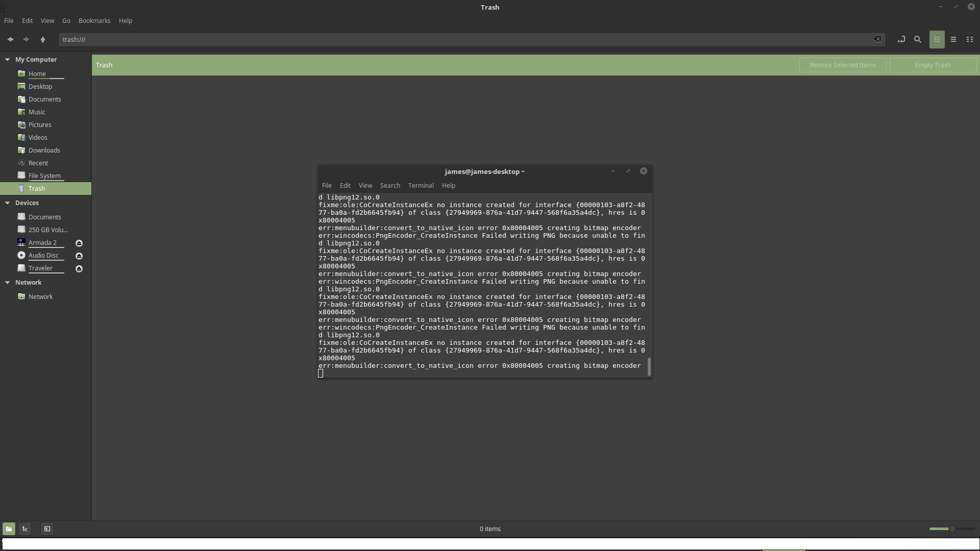Image resolution: width=980 pixels, height=551 pixels.
Task: Open the Bookmarks menu
Action: pos(94,20)
